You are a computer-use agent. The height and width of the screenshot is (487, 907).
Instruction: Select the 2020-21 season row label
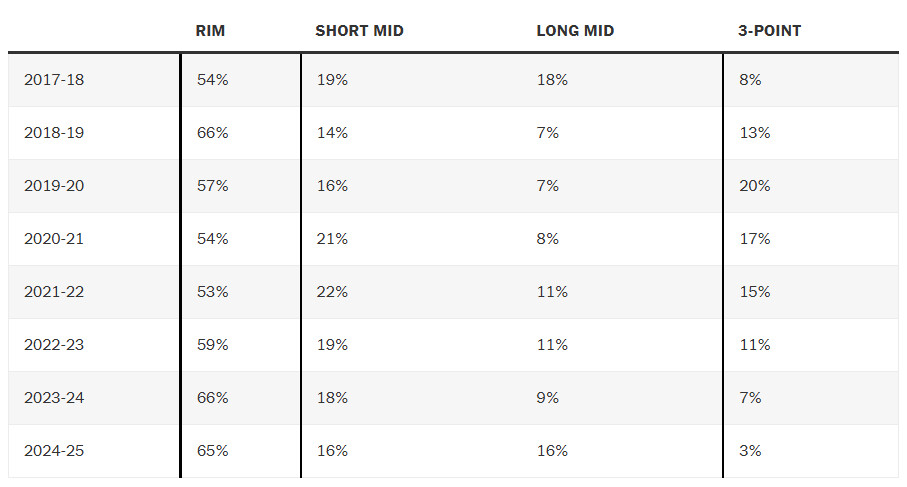pos(54,239)
